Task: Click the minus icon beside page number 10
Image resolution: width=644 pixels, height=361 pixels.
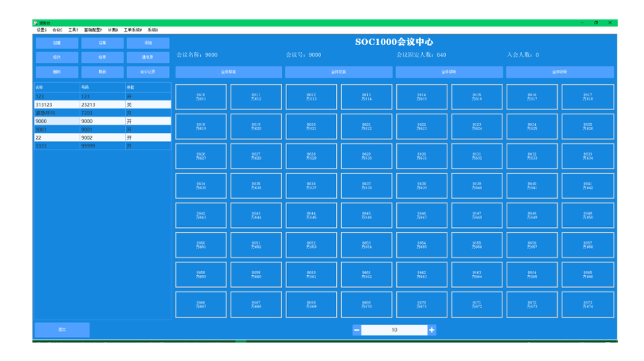Action: pos(356,330)
